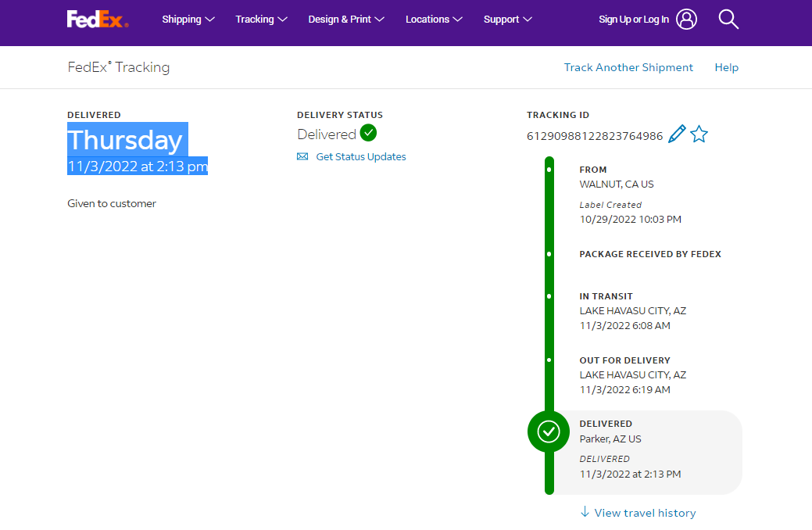Star this shipment to add to watchlist
Image resolution: width=812 pixels, height=530 pixels.
[x=699, y=134]
